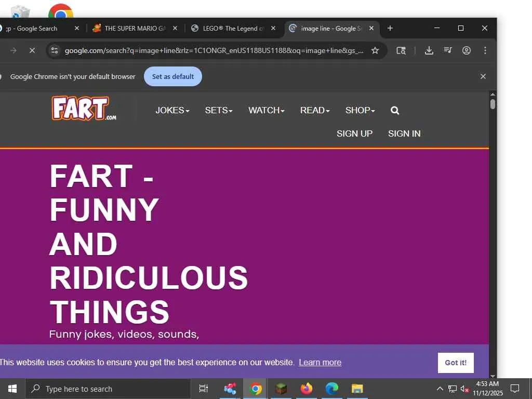Click the Type here to search box
The width and height of the screenshot is (532, 399).
pyautogui.click(x=108, y=389)
